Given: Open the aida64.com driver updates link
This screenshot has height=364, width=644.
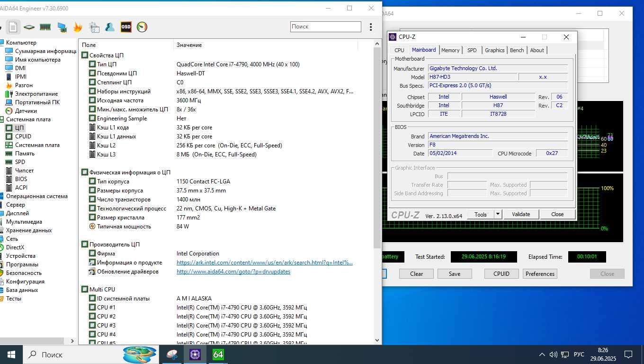Looking at the screenshot, I should point(233,272).
